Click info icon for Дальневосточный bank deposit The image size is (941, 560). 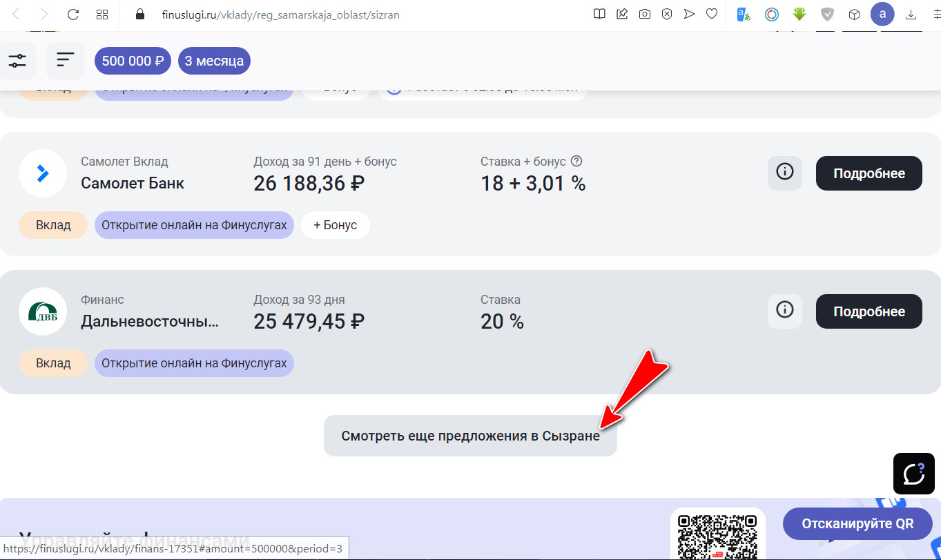785,311
